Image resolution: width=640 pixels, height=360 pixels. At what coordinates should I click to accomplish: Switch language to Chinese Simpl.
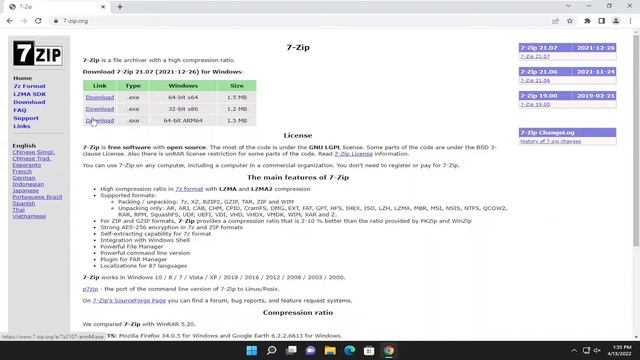pyautogui.click(x=33, y=152)
